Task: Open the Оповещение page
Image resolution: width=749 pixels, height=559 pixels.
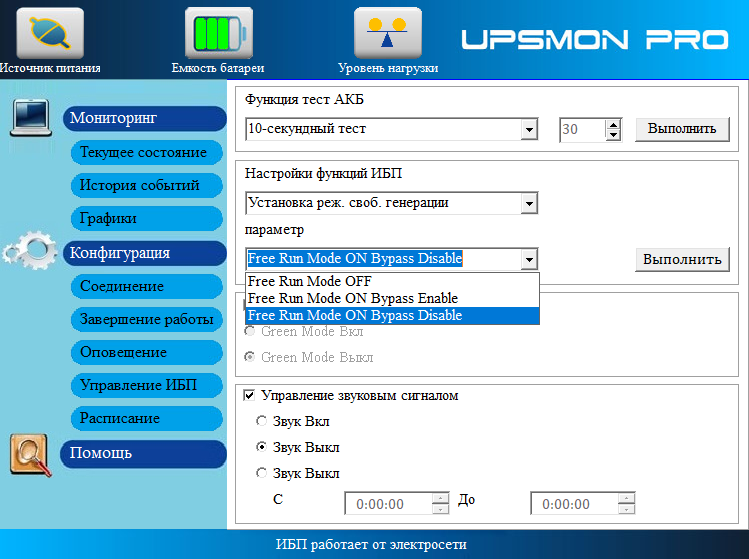Action: point(147,352)
